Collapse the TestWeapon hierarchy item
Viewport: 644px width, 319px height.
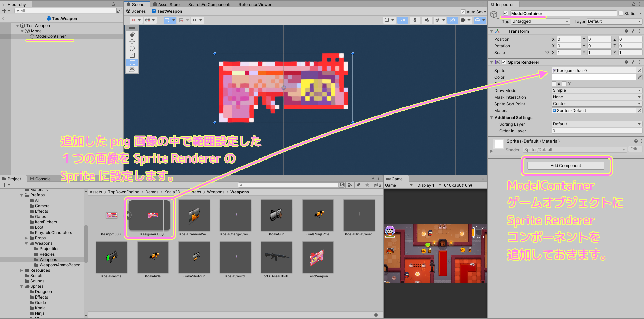[x=17, y=25]
